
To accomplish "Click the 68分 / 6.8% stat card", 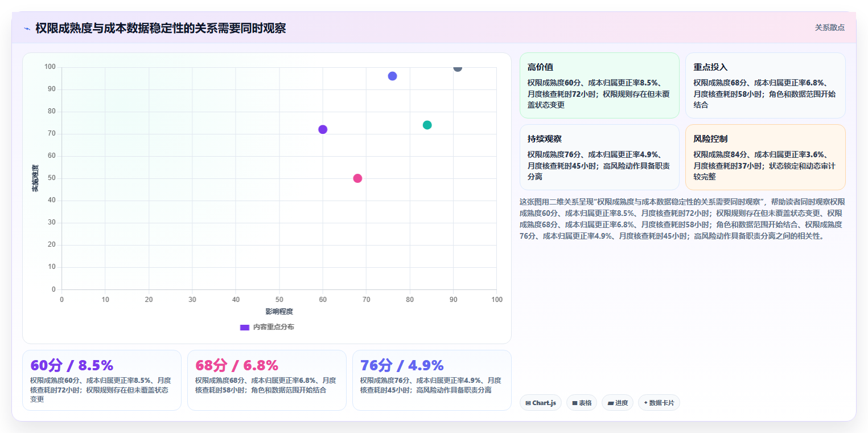I will (267, 380).
